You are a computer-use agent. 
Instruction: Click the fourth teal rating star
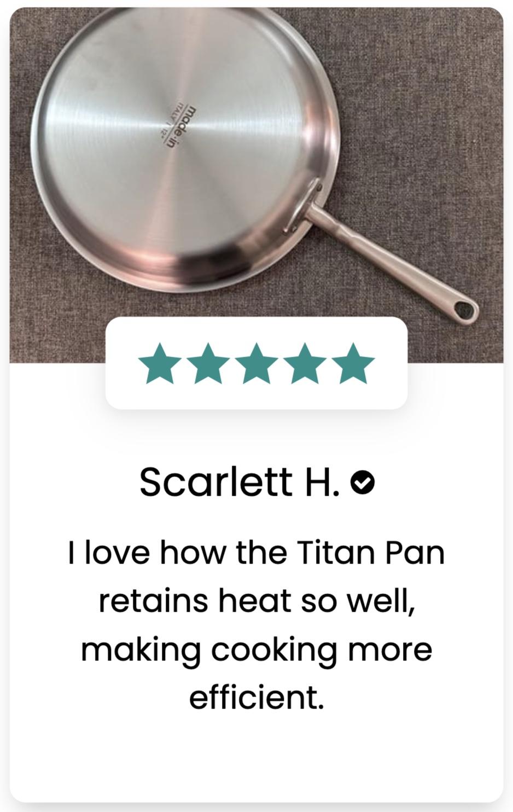click(305, 363)
